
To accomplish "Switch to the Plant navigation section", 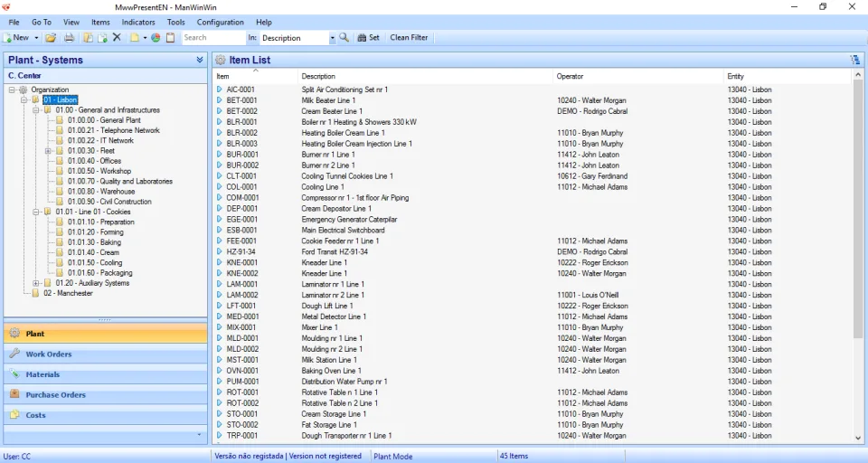I will tap(105, 334).
